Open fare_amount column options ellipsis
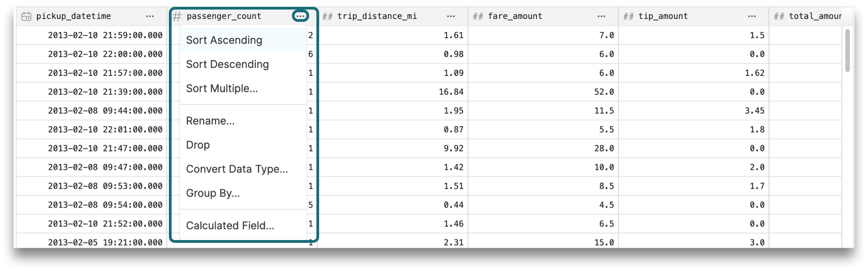The image size is (868, 271). (601, 16)
